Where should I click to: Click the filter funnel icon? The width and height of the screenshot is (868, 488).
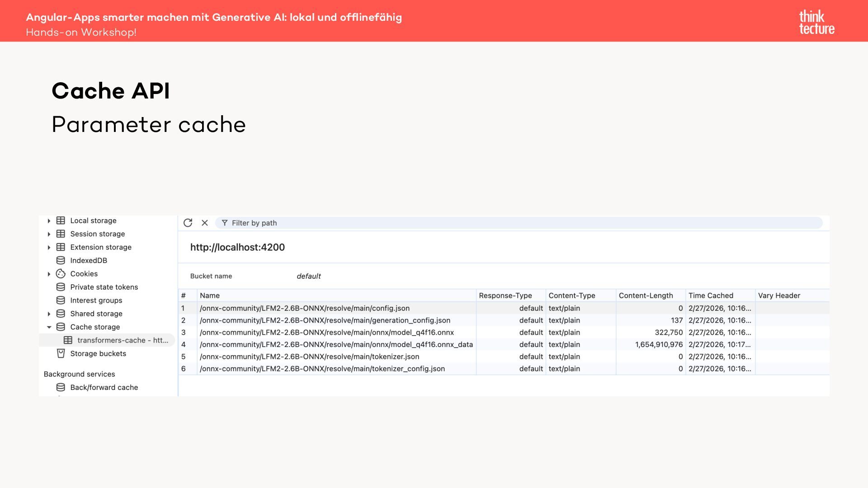pos(225,223)
